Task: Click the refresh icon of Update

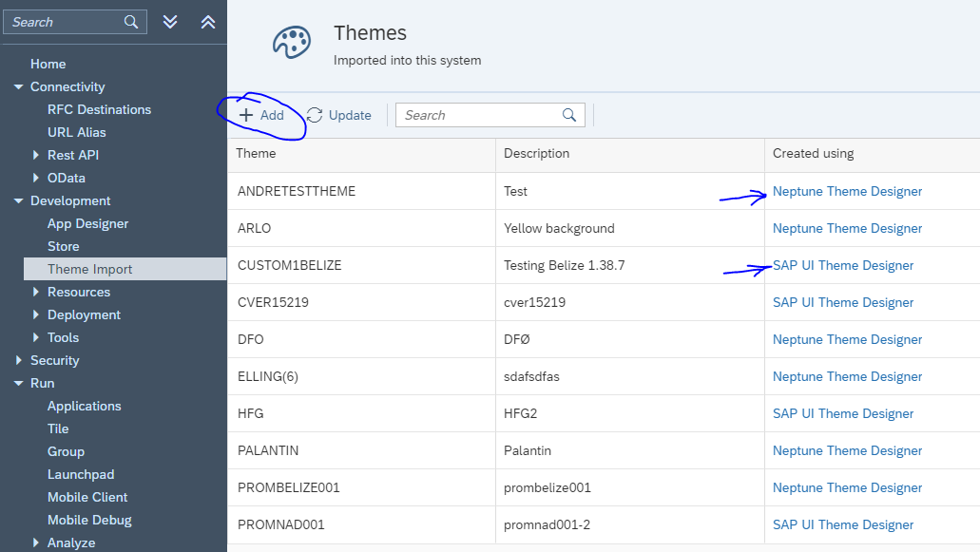Action: pyautogui.click(x=315, y=115)
